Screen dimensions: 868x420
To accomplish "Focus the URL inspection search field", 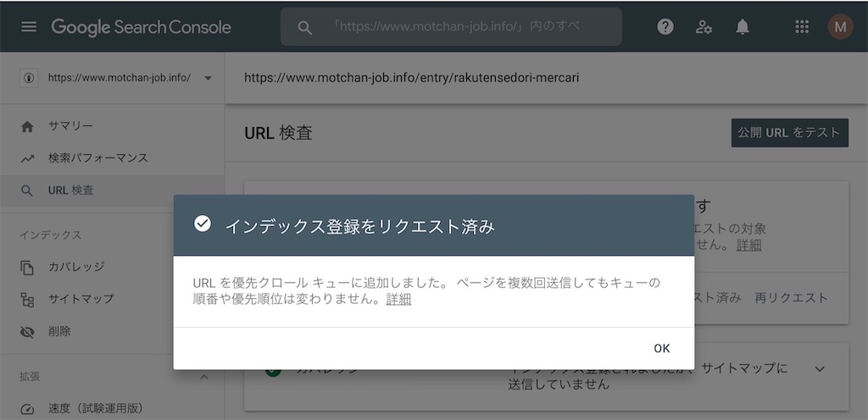I will [x=451, y=26].
